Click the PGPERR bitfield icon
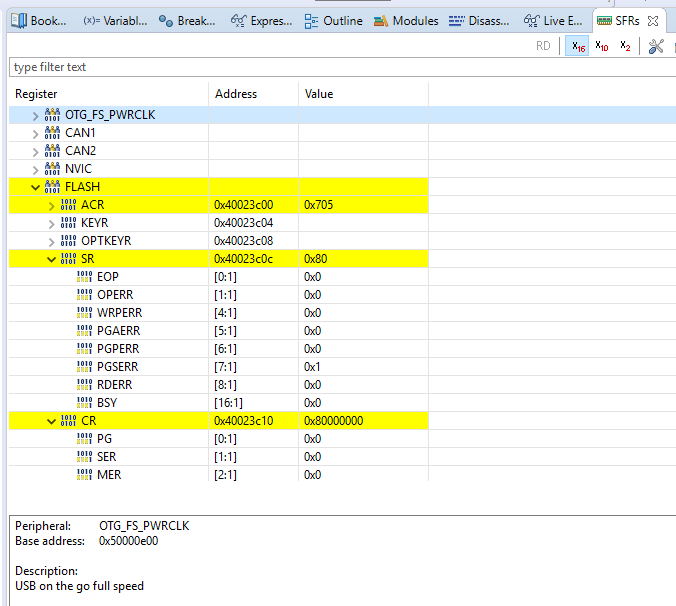This screenshot has width=676, height=606. click(x=84, y=349)
